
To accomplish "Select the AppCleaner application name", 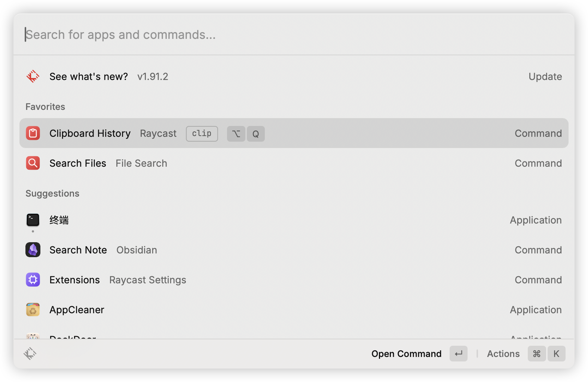I will (77, 310).
